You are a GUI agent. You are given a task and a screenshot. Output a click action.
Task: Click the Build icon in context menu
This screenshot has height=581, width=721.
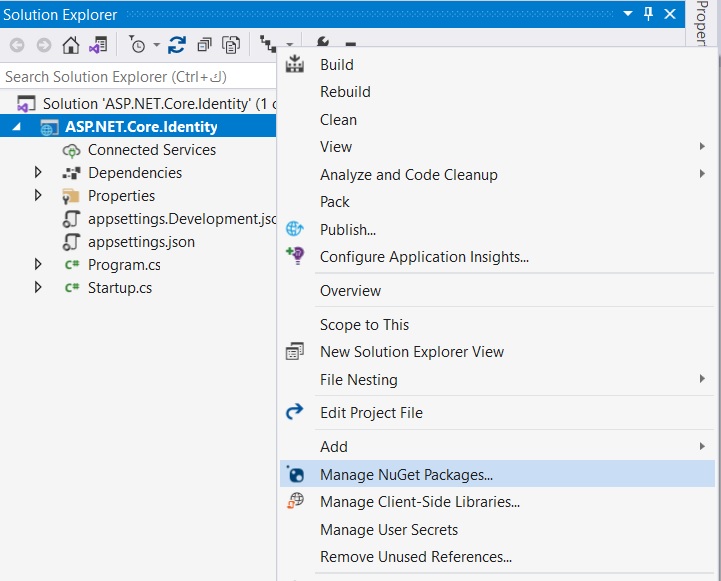point(295,63)
